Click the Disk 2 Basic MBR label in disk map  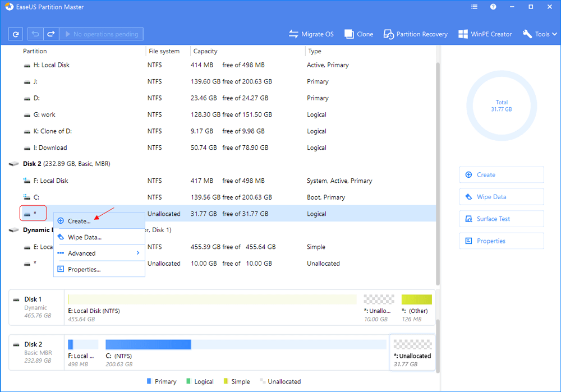pos(36,352)
